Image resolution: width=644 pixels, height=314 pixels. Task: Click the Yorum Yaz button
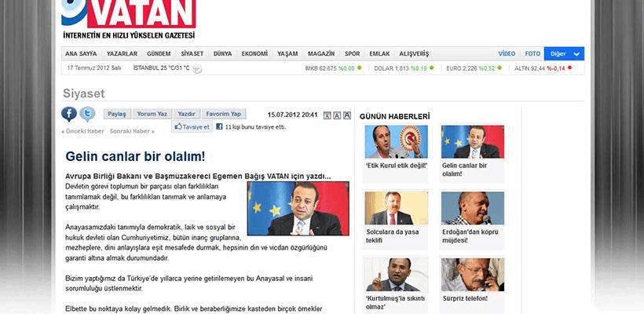coord(152,114)
